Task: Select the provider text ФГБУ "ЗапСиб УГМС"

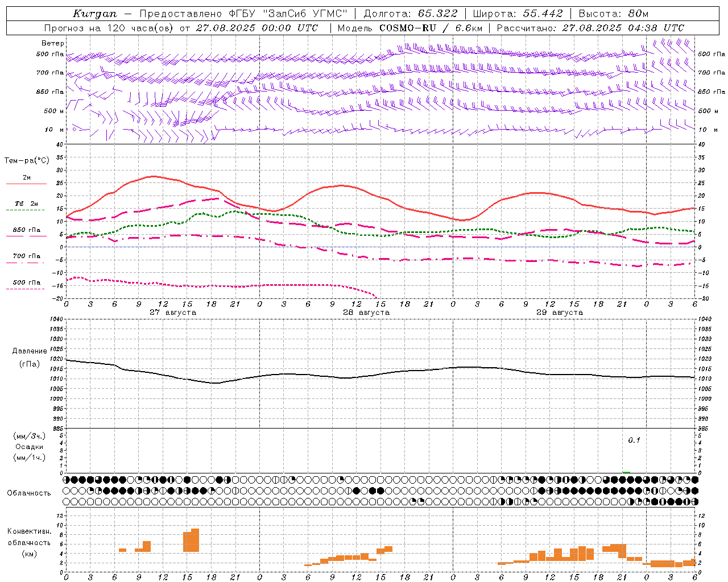Action: (289, 14)
